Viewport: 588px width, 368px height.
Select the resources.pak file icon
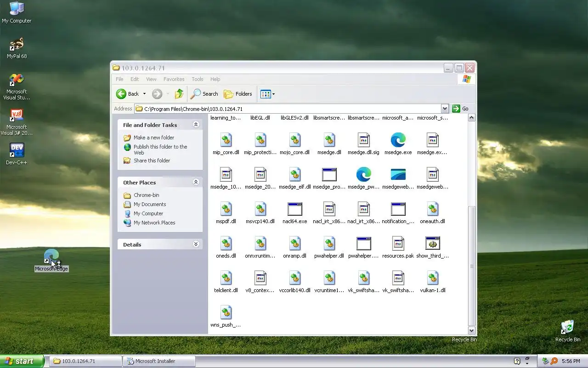(398, 243)
